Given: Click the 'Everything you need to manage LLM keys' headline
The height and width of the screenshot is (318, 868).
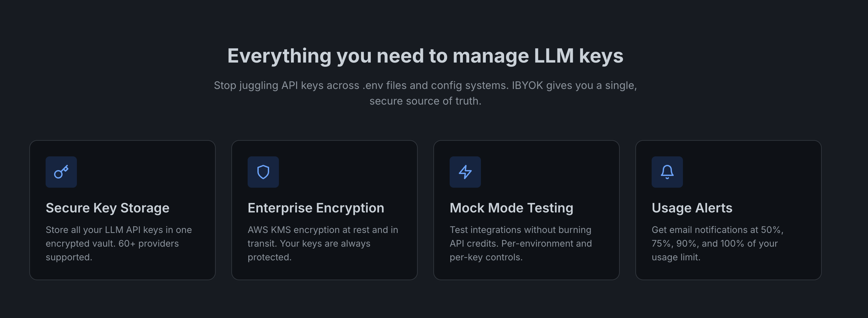Looking at the screenshot, I should pos(425,56).
